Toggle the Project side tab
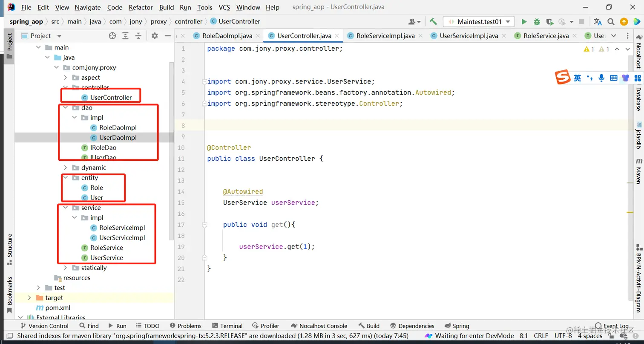This screenshot has height=344, width=644. point(9,46)
